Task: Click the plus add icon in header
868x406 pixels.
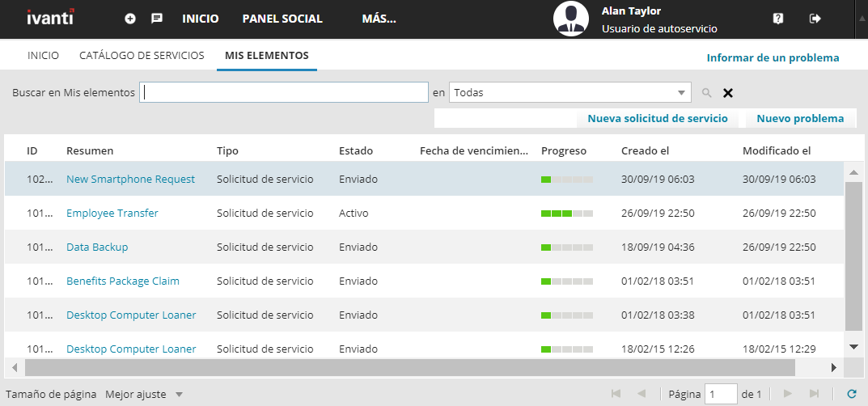Action: (130, 19)
